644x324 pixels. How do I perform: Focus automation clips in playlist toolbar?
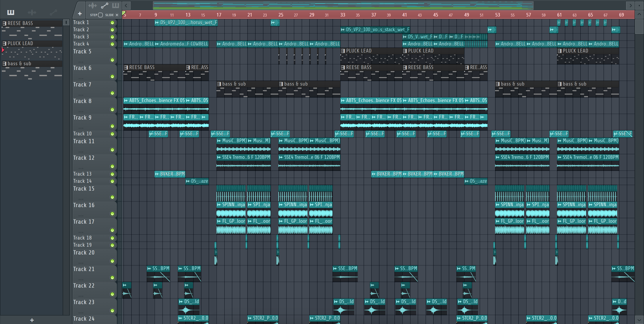click(x=104, y=5)
